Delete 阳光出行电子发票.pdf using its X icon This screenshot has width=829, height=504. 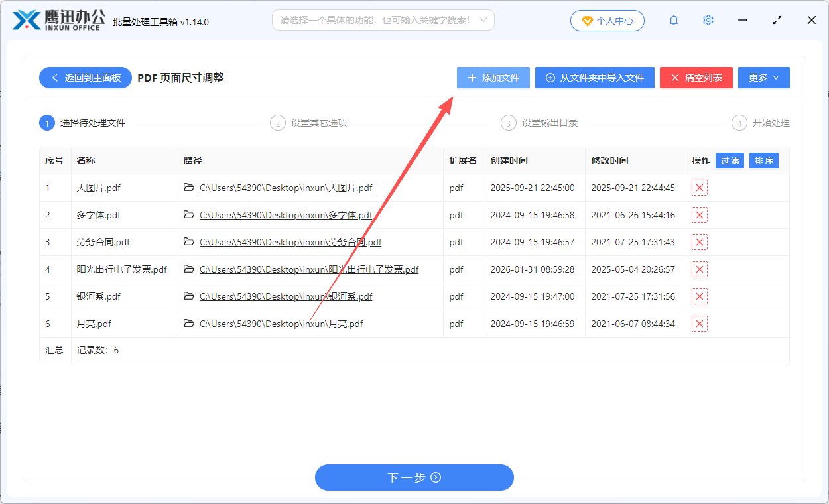click(699, 269)
